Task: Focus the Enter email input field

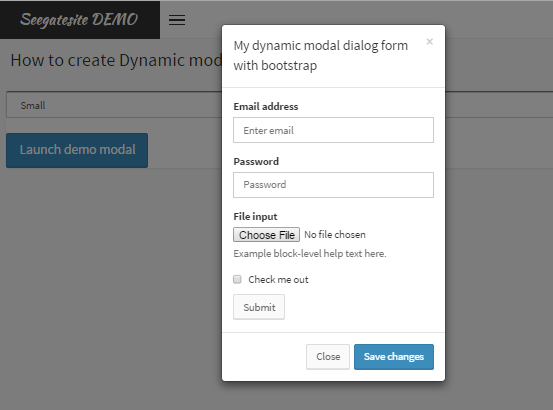Action: pos(333,130)
